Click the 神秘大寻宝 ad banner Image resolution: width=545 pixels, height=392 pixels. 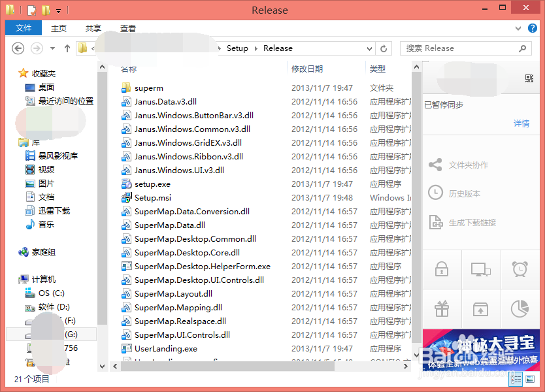482,350
